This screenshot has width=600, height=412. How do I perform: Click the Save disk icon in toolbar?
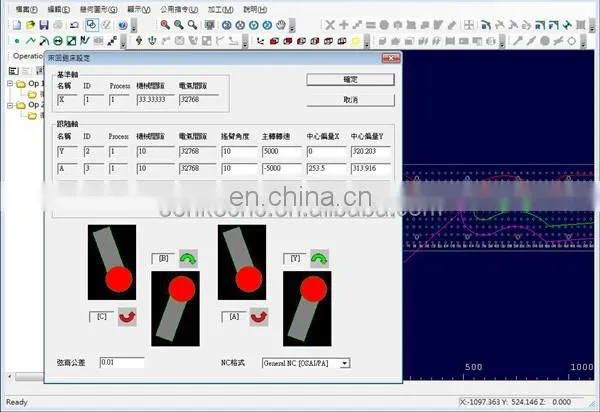pyautogui.click(x=44, y=25)
